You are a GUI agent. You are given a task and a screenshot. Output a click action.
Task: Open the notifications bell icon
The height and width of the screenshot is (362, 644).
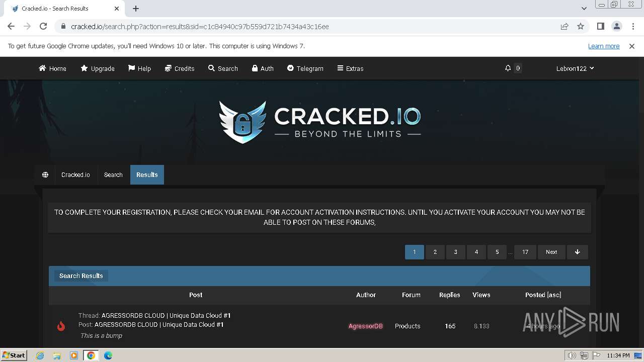pyautogui.click(x=508, y=68)
